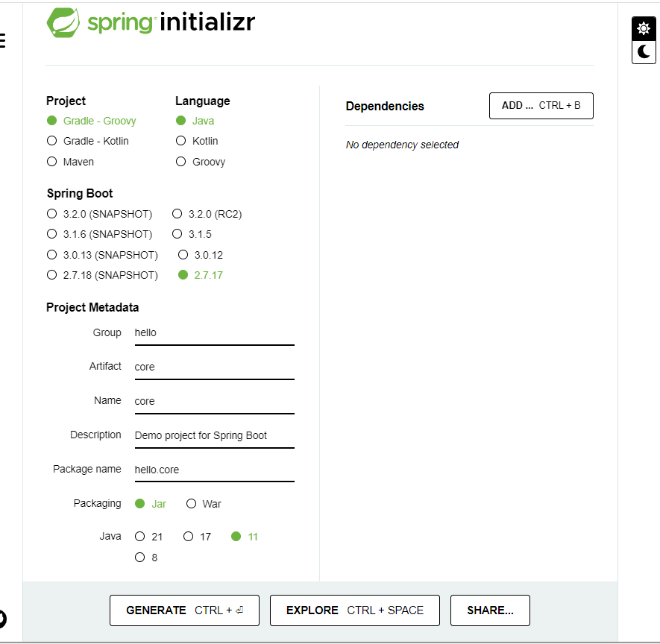Select Spring Boot 3.0.13 (SNAPSHOT)
The height and width of the screenshot is (644, 660).
[102, 254]
